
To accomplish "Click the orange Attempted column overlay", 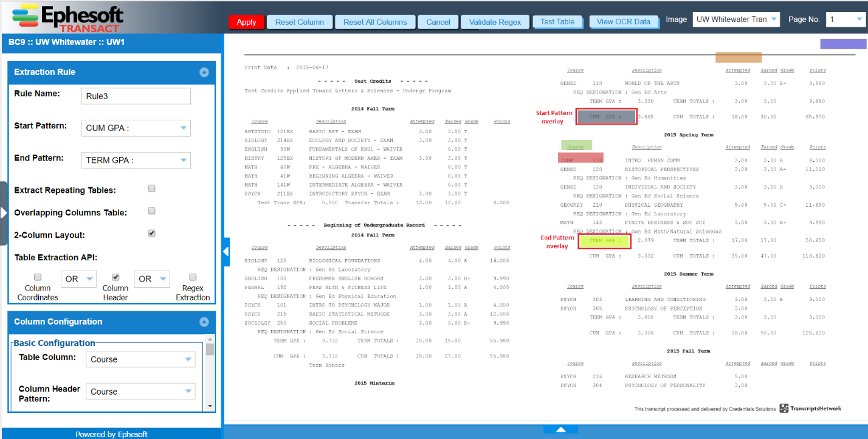I will click(738, 57).
